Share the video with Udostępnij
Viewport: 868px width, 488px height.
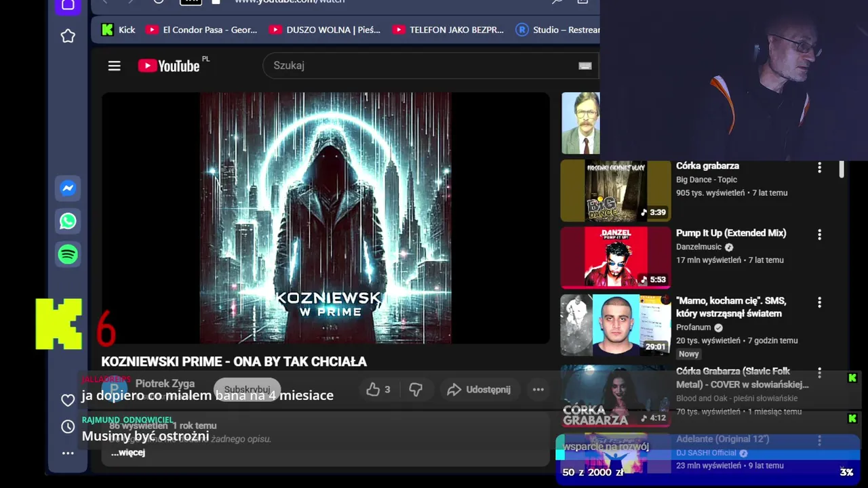[479, 390]
